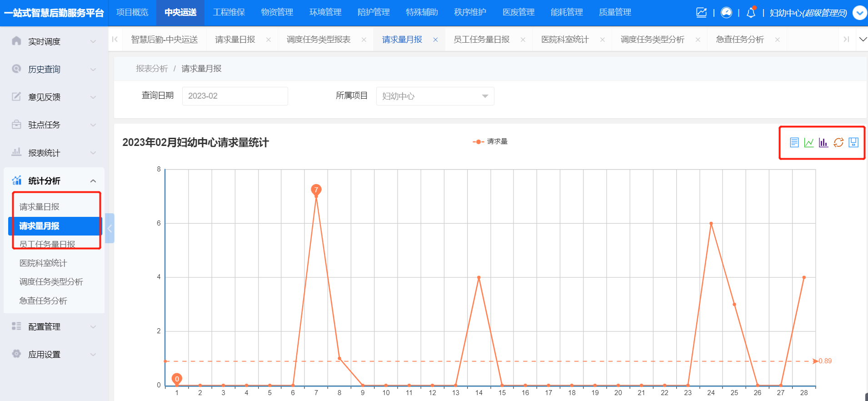Close the 请求量月报 tab
This screenshot has width=868, height=401.
click(435, 40)
